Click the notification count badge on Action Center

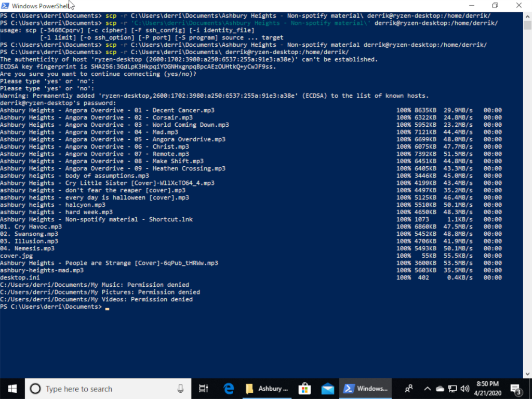[519, 392]
